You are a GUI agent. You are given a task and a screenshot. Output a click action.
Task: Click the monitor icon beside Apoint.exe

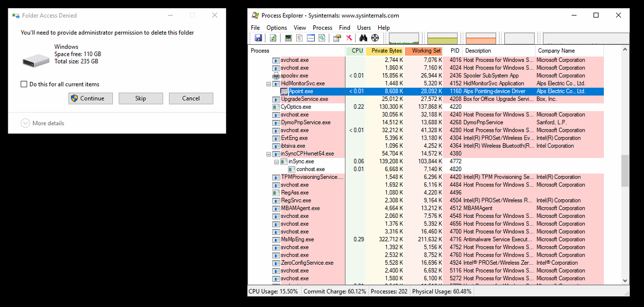point(284,91)
